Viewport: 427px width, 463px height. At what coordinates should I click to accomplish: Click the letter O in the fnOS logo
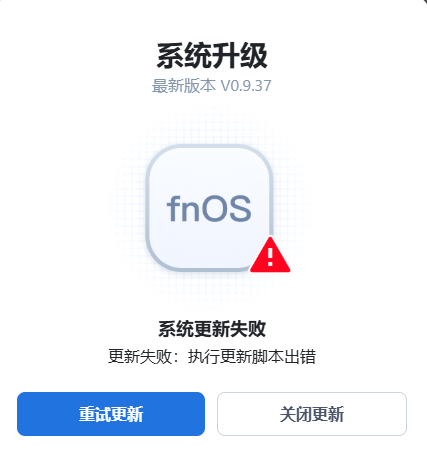[215, 209]
